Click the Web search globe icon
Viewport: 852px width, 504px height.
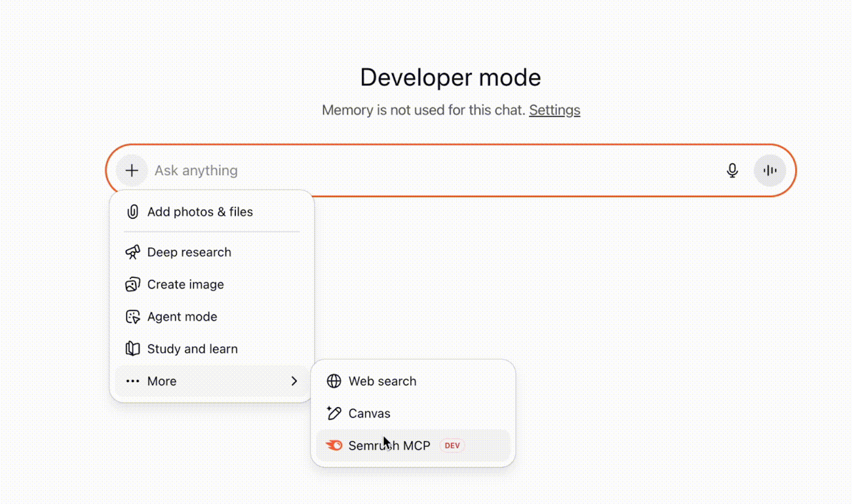(333, 381)
